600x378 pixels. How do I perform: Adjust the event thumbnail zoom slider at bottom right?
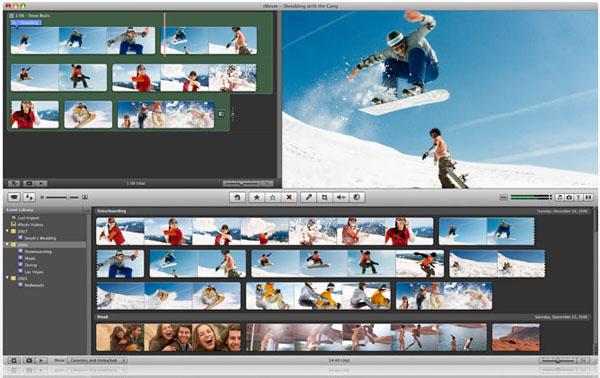point(558,360)
